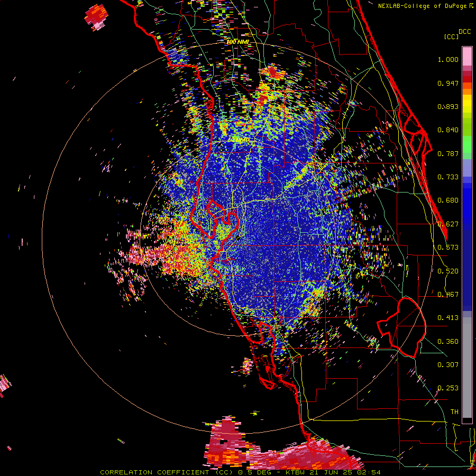Screen dimensions: 476x476
Task: Click the 50 NMI range ring label
Action: coord(238,140)
